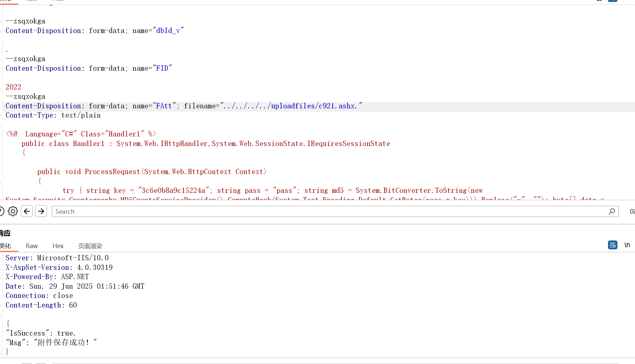Click X-AspNet-Version header line
635x364 pixels.
coord(59,267)
